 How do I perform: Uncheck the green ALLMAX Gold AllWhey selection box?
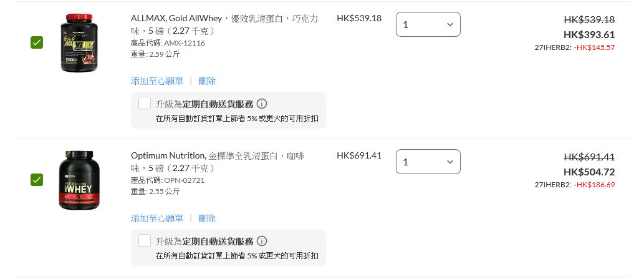(x=37, y=42)
